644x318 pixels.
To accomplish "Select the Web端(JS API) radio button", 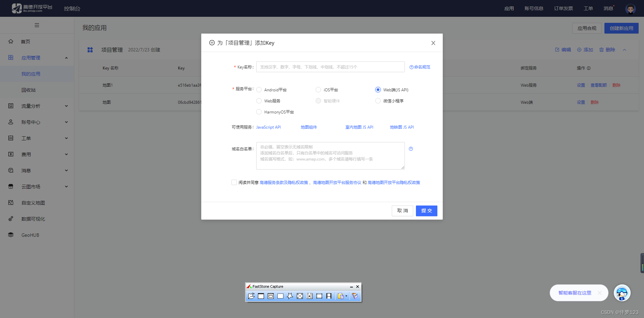I will point(378,90).
